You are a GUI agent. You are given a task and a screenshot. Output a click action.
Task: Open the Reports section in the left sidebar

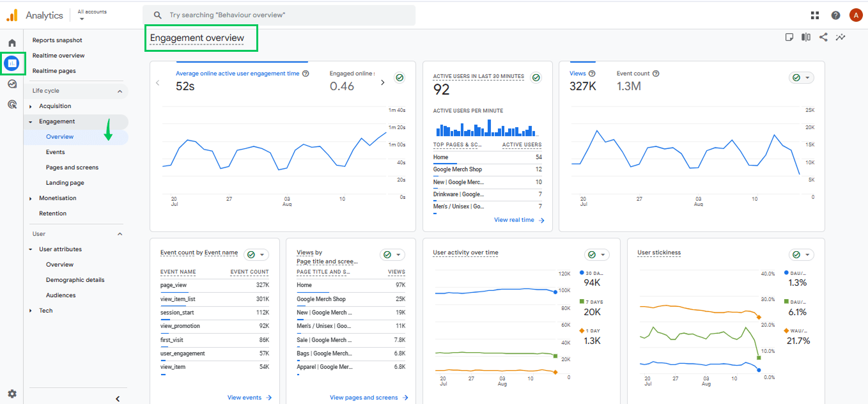point(12,63)
